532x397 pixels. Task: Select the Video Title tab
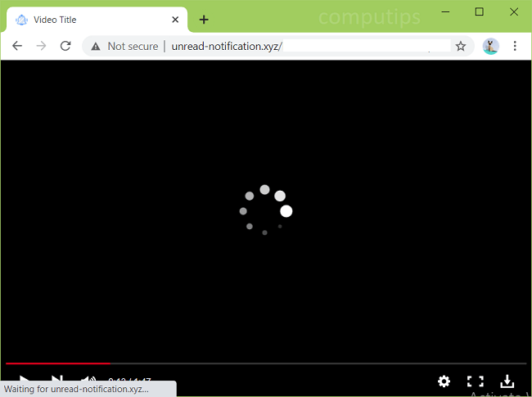pyautogui.click(x=82, y=20)
